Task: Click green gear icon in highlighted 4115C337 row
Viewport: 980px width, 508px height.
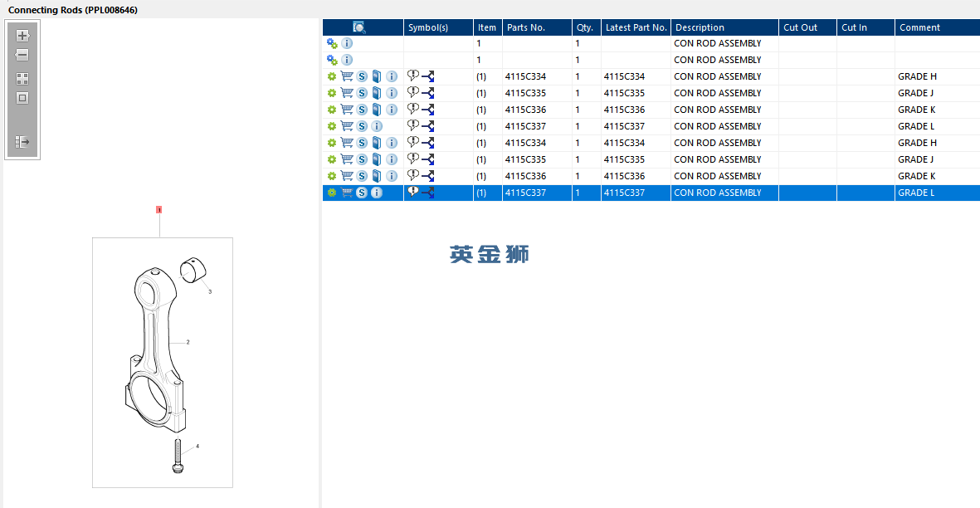Action: 332,193
